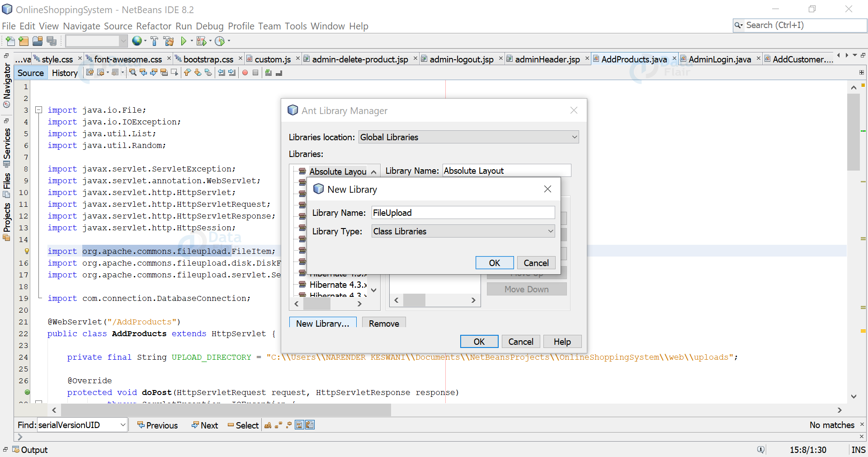868x457 pixels.
Task: Click the Last Edit icon in the editor toolbar
Action: [x=90, y=72]
